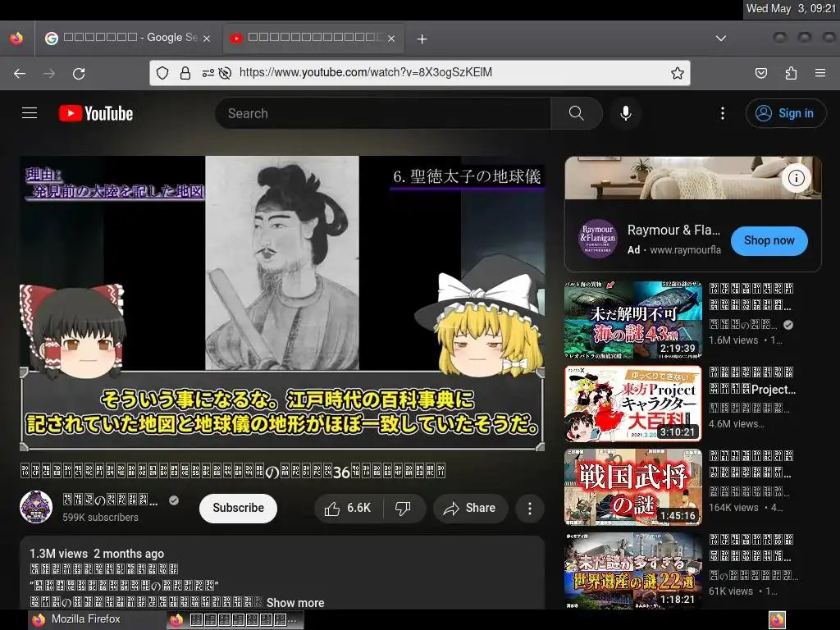Go back in Firefox
840x630 pixels.
20,73
